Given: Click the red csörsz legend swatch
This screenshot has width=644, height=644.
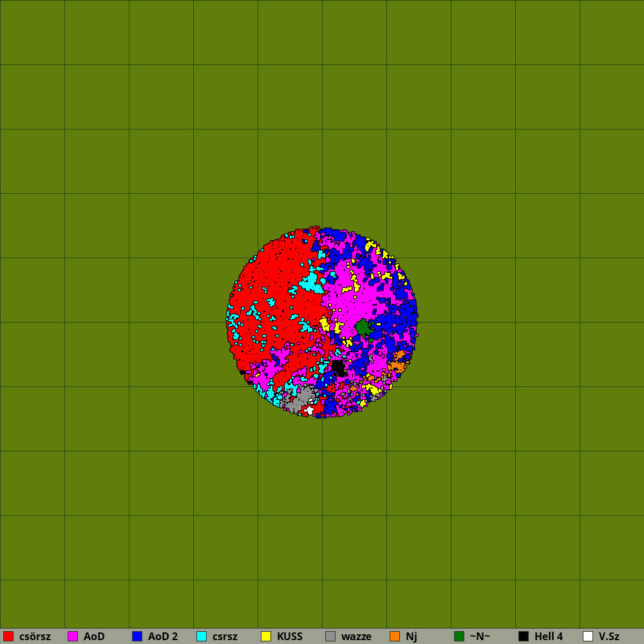Looking at the screenshot, I should [x=8, y=636].
